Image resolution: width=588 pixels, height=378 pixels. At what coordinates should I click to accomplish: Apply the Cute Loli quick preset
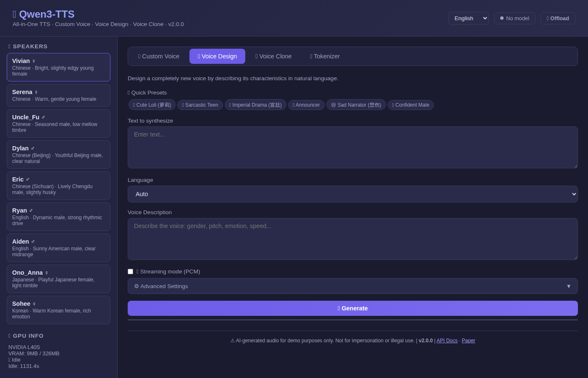coord(152,105)
